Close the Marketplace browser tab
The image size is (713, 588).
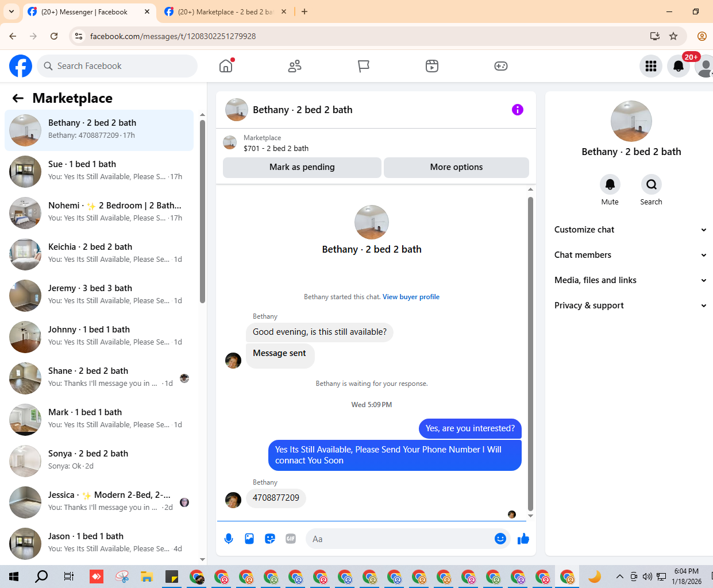pyautogui.click(x=284, y=11)
